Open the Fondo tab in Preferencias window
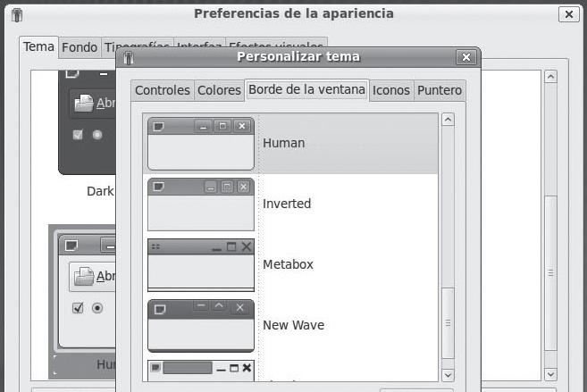This screenshot has width=587, height=392. point(80,47)
